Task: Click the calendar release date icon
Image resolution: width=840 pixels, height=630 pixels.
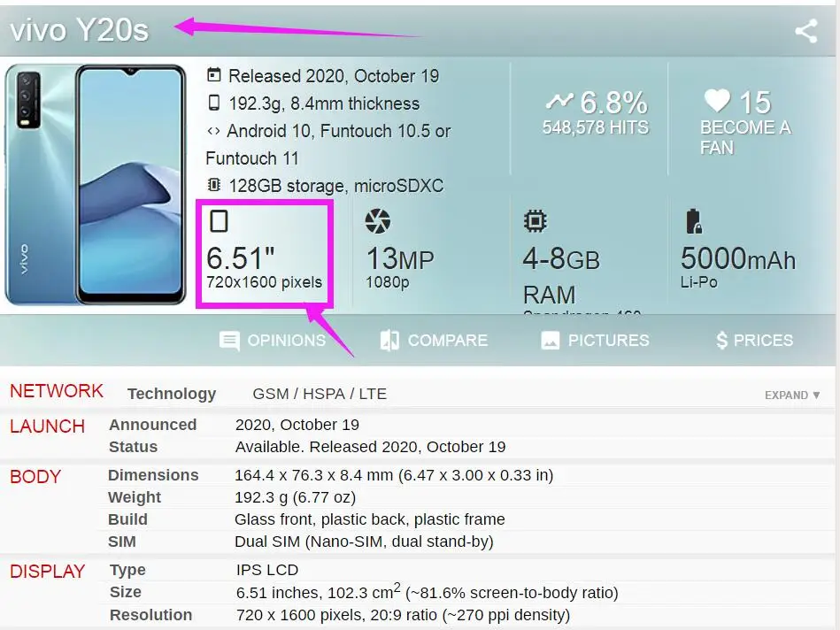Action: point(213,75)
